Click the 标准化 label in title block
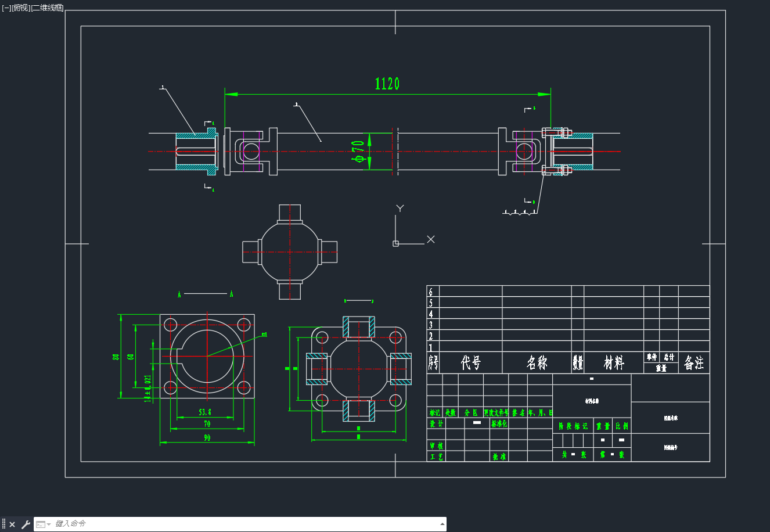 pos(499,424)
